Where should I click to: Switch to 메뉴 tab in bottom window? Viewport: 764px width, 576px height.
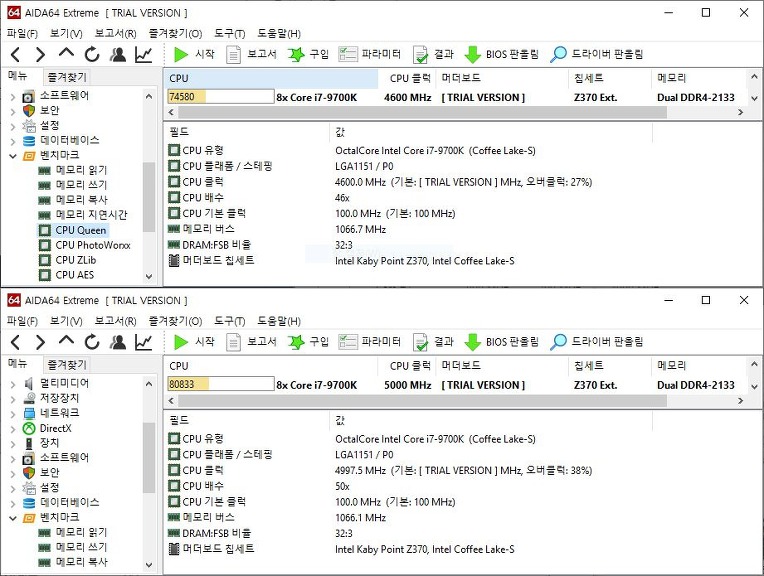pos(18,364)
